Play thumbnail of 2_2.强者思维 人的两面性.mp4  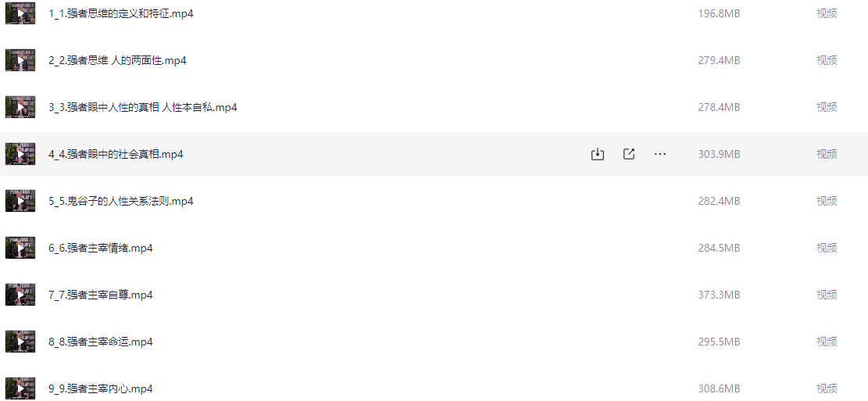click(20, 60)
